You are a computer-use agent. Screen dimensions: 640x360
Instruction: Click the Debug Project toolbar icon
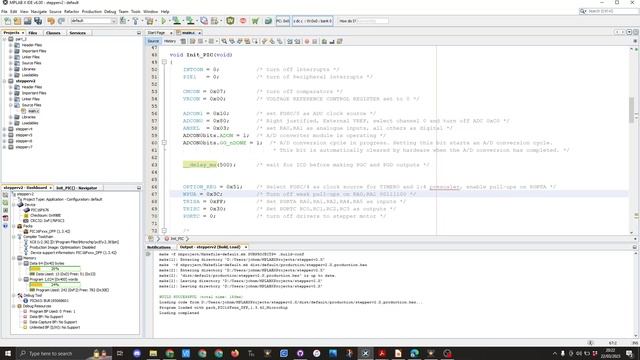pyautogui.click(x=216, y=21)
